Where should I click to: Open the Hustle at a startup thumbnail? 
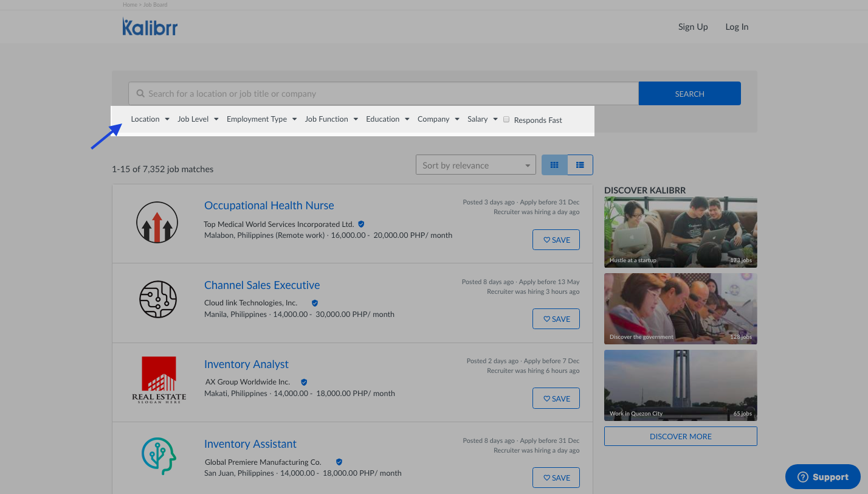[680, 232]
